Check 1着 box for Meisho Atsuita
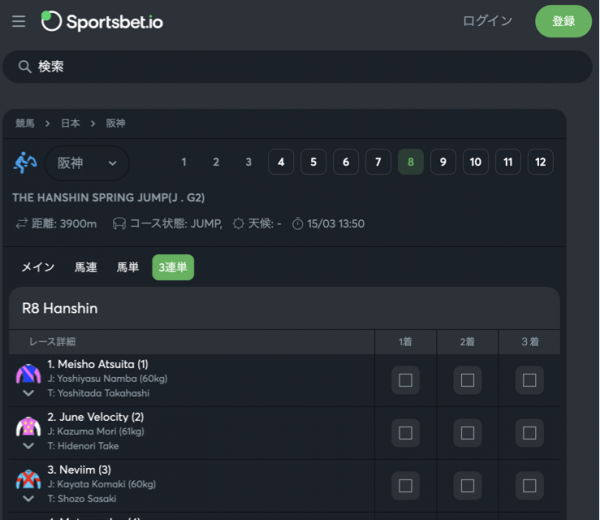 [x=405, y=380]
